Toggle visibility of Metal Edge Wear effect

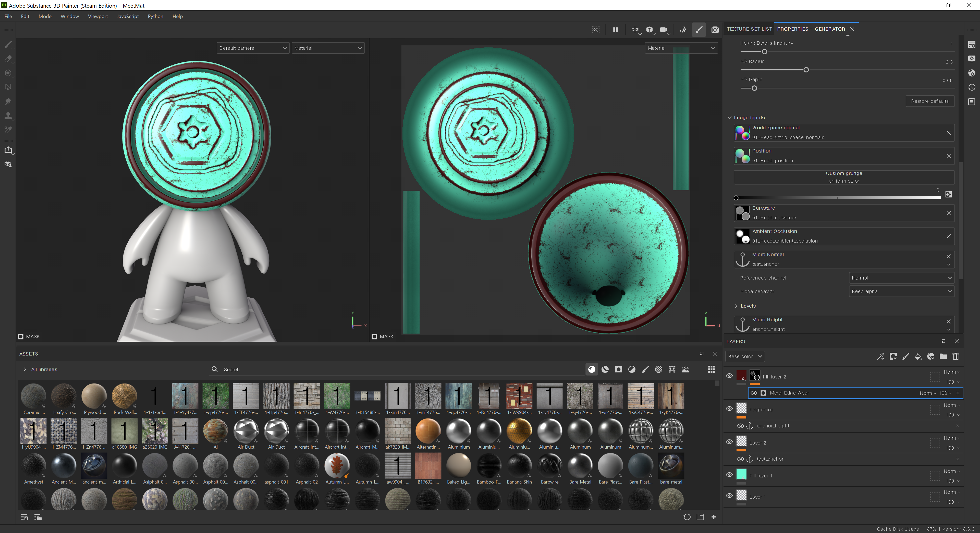754,393
